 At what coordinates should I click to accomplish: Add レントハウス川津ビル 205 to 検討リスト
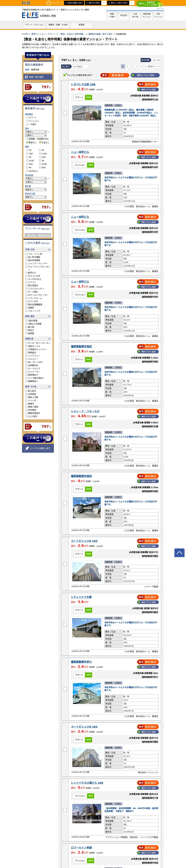pyautogui.click(x=148, y=788)
